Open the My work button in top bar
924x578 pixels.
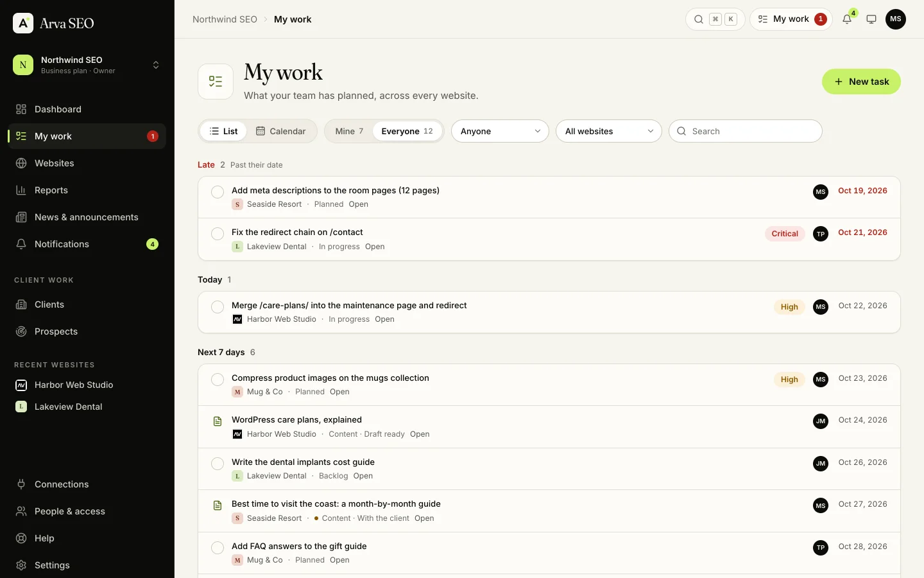coord(791,19)
